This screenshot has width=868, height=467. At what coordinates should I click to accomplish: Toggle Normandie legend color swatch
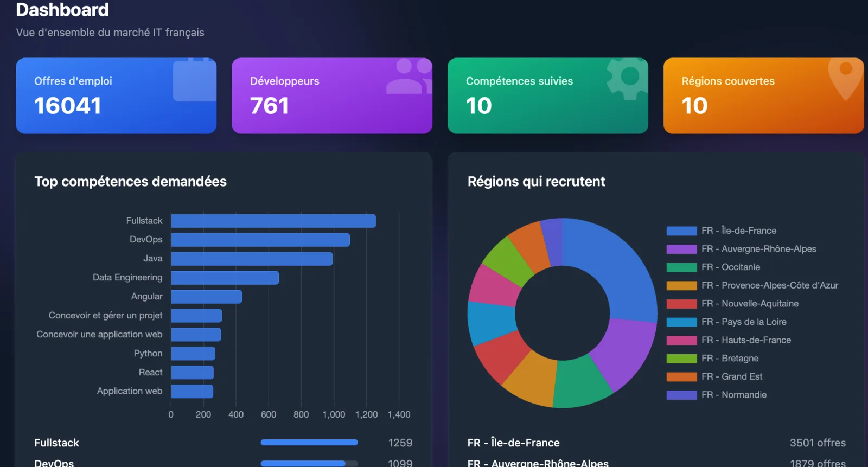pos(681,395)
